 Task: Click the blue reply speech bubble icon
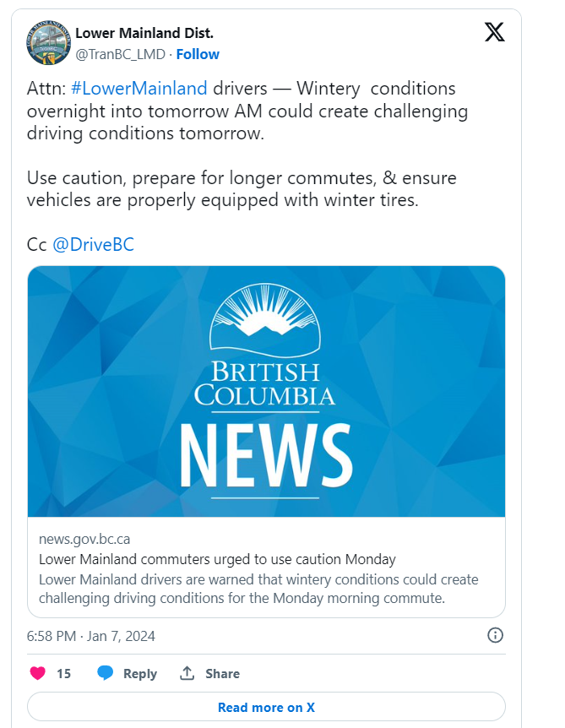106,673
